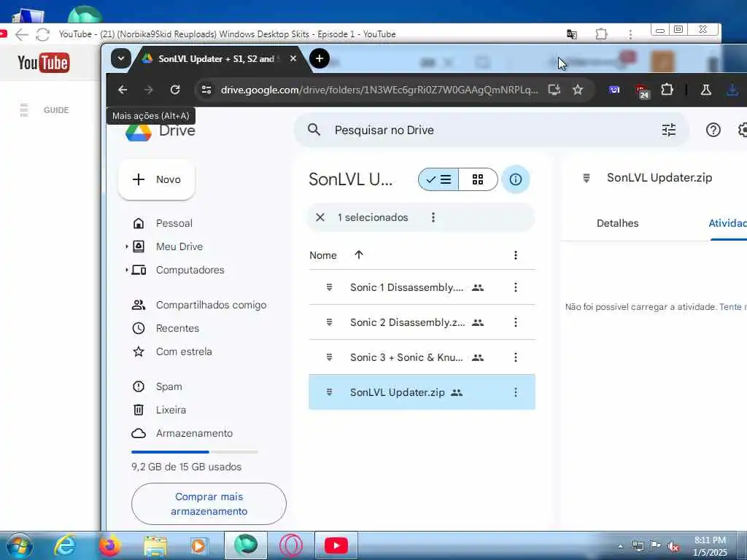Open the sort options menu in the list header

(x=516, y=255)
